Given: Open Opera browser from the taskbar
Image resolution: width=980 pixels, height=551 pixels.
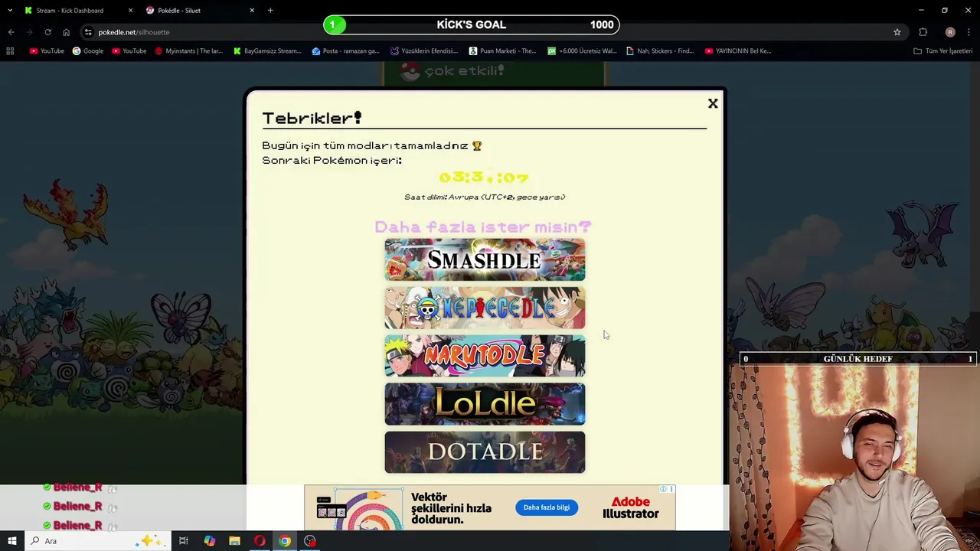Looking at the screenshot, I should point(260,541).
